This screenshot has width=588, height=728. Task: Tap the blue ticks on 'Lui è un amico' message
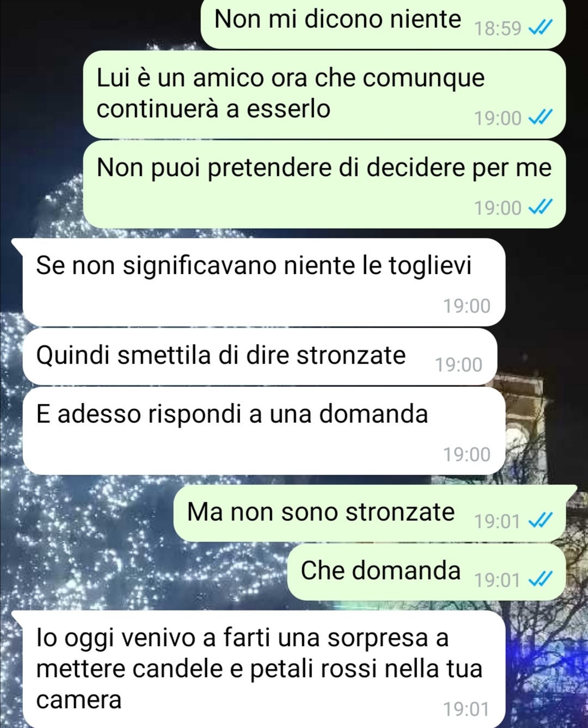[542, 118]
